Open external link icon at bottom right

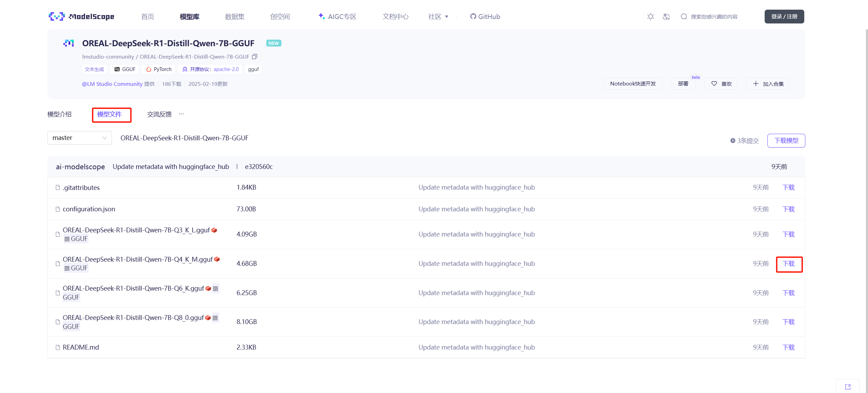pyautogui.click(x=848, y=387)
